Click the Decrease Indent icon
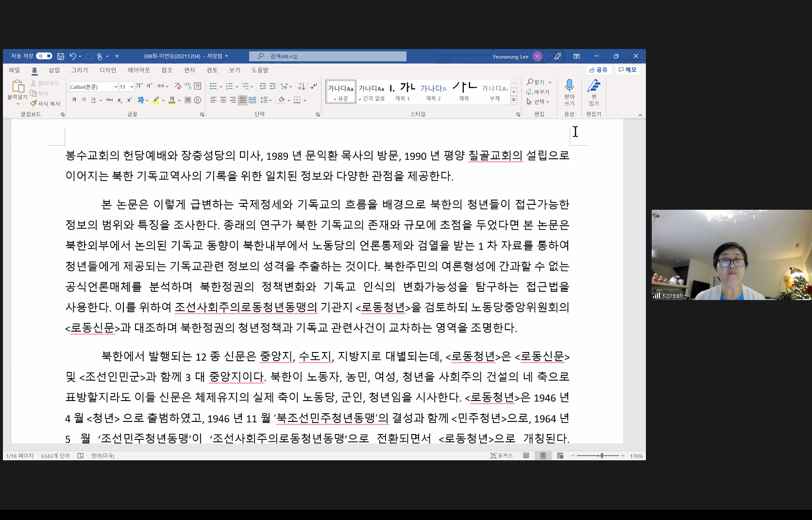 coord(263,86)
